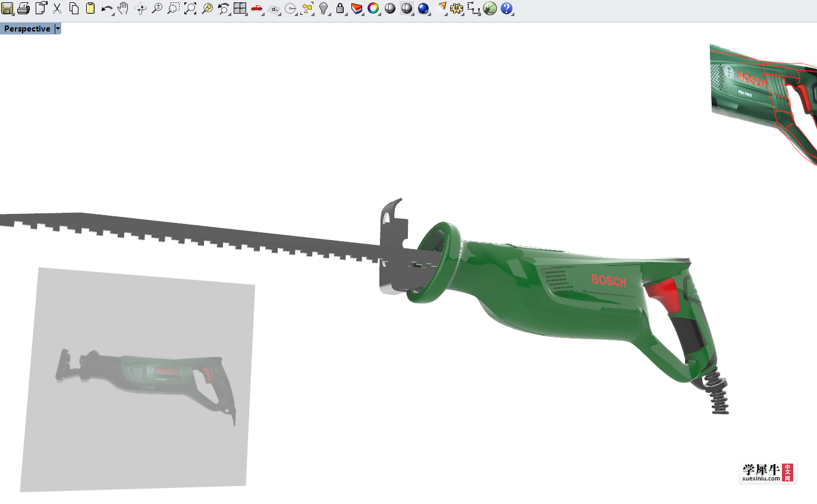Undo the last action with the arrow icon
This screenshot has width=817, height=504.
pos(107,8)
